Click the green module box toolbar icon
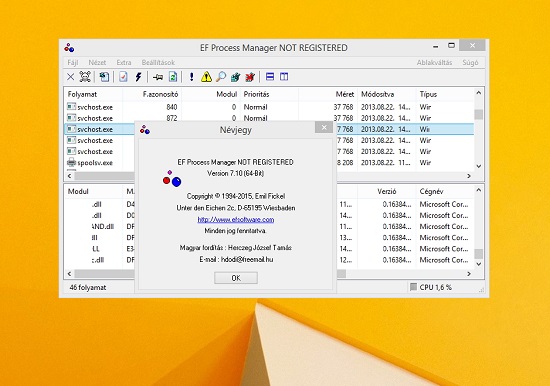 pyautogui.click(x=235, y=76)
